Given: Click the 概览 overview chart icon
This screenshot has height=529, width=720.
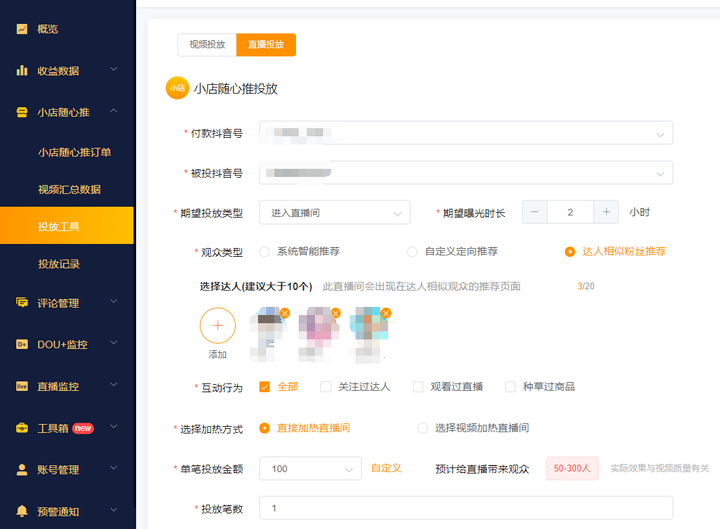Looking at the screenshot, I should coord(22,29).
